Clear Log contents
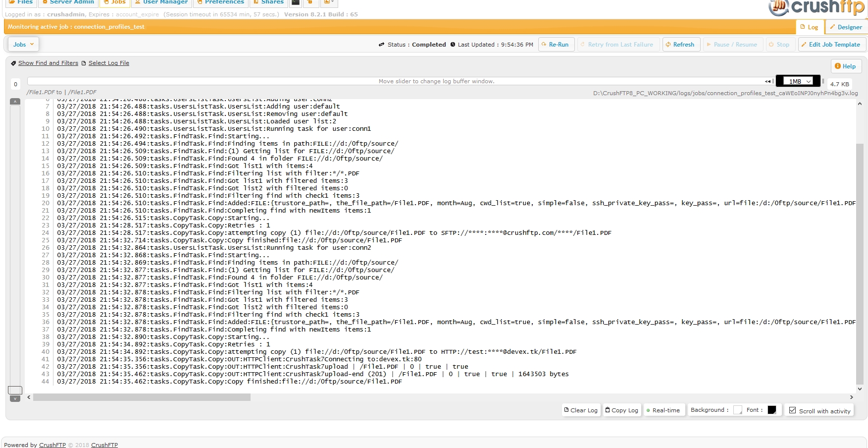The image size is (868, 448). tap(580, 410)
